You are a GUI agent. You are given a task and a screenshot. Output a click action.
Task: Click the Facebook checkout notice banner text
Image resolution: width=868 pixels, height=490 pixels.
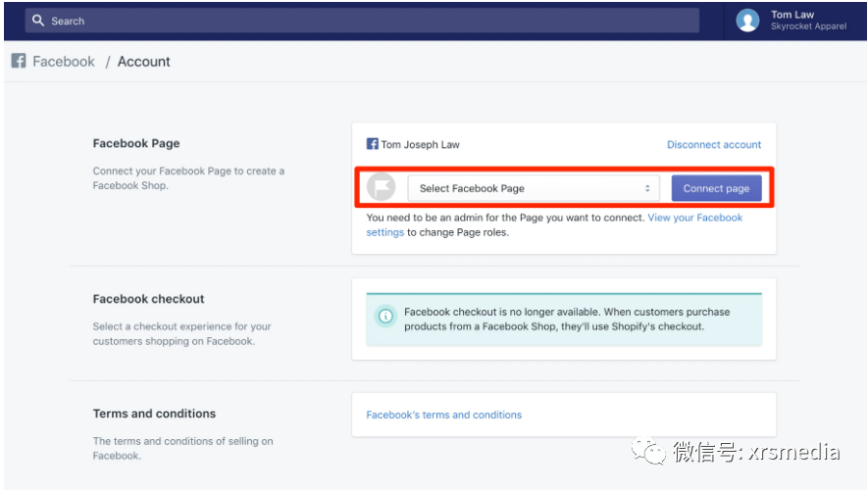(x=567, y=318)
